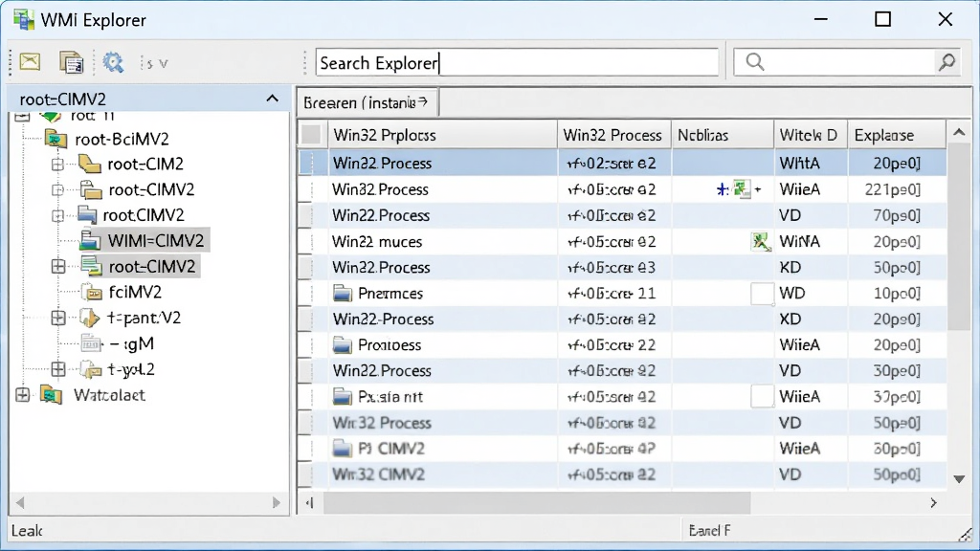
Task: Collapse the top root tree node
Action: click(23, 116)
